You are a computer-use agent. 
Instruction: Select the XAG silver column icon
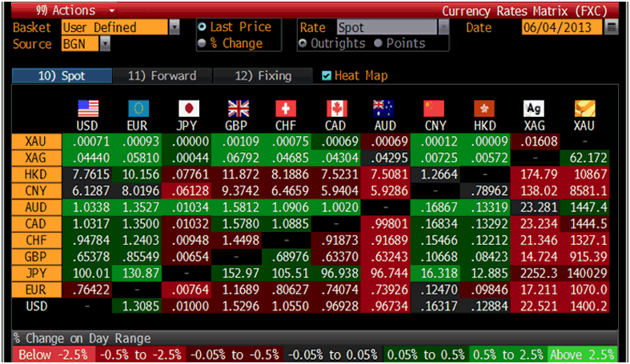click(533, 109)
